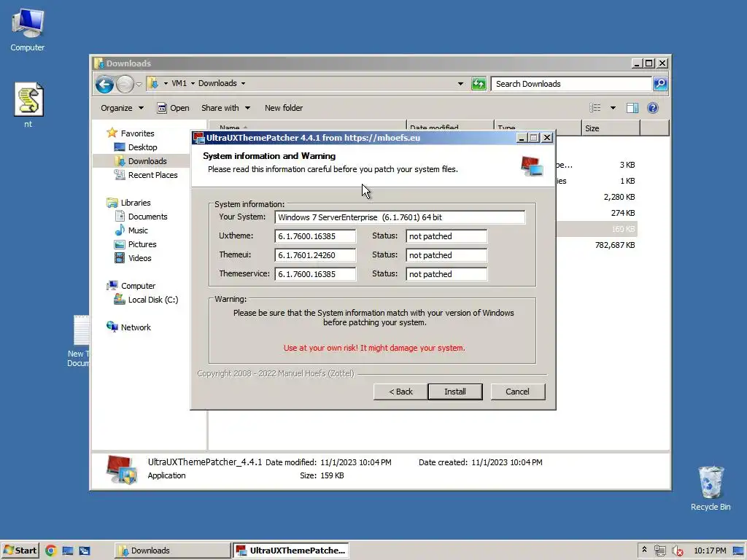
Task: Open the Start menu
Action: [20, 551]
